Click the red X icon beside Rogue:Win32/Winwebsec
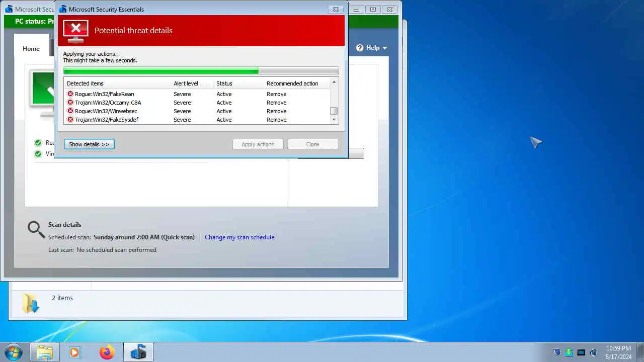 70,111
